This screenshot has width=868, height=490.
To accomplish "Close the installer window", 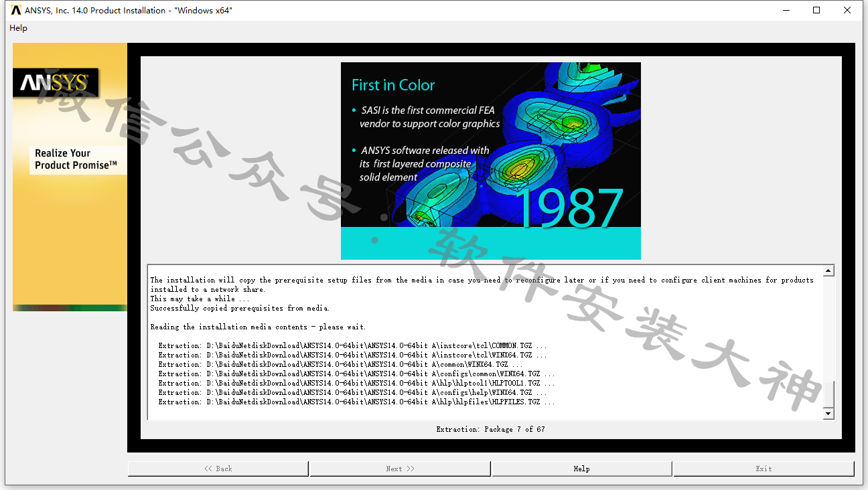I will [x=847, y=10].
